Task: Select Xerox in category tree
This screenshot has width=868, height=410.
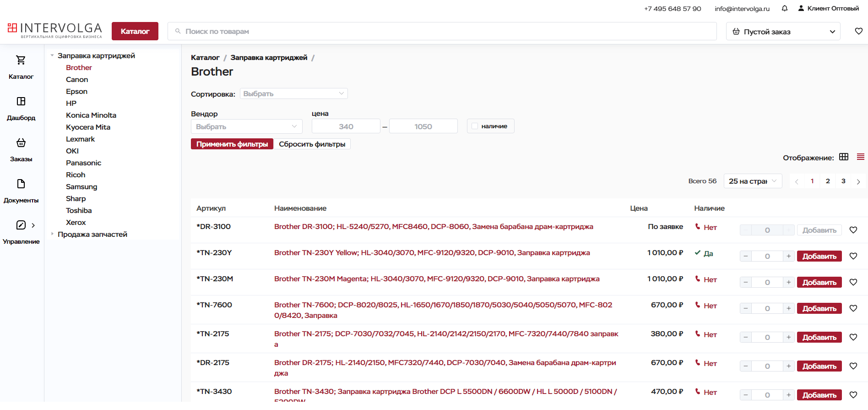Action: tap(76, 222)
